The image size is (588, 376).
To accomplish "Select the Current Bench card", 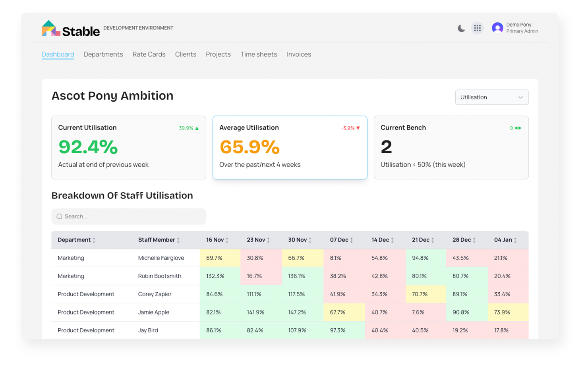I will pyautogui.click(x=451, y=147).
